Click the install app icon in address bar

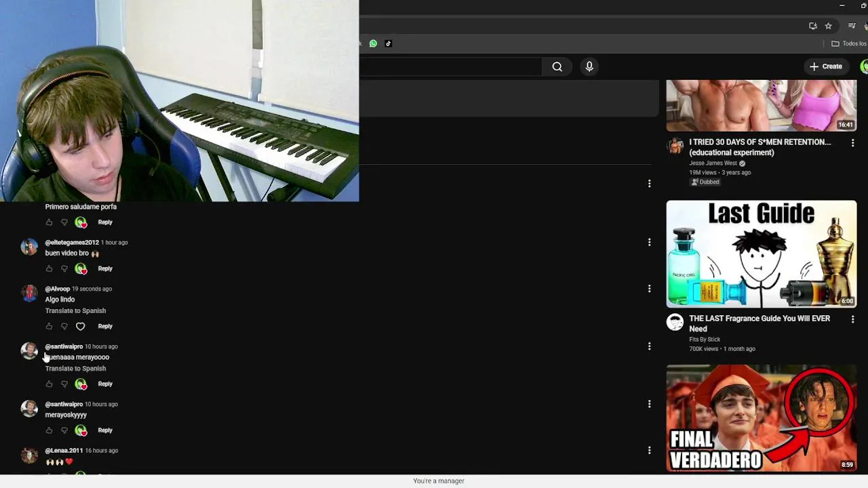pyautogui.click(x=813, y=26)
